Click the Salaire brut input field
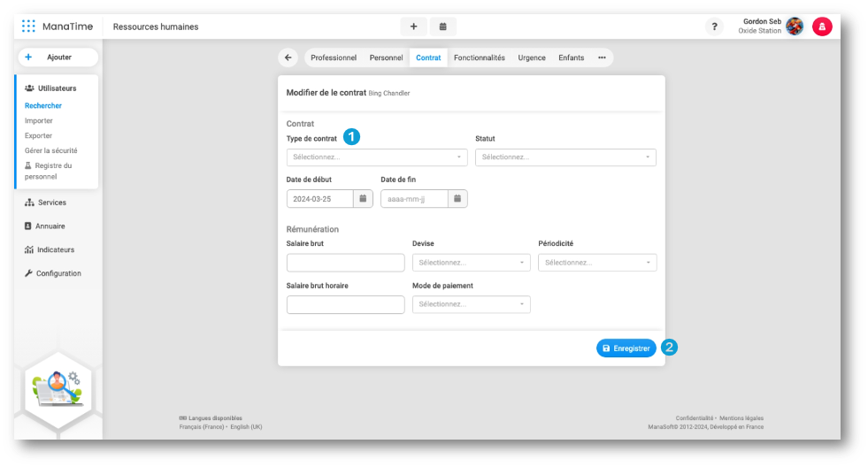Viewport: 868px width, 467px height. click(345, 263)
